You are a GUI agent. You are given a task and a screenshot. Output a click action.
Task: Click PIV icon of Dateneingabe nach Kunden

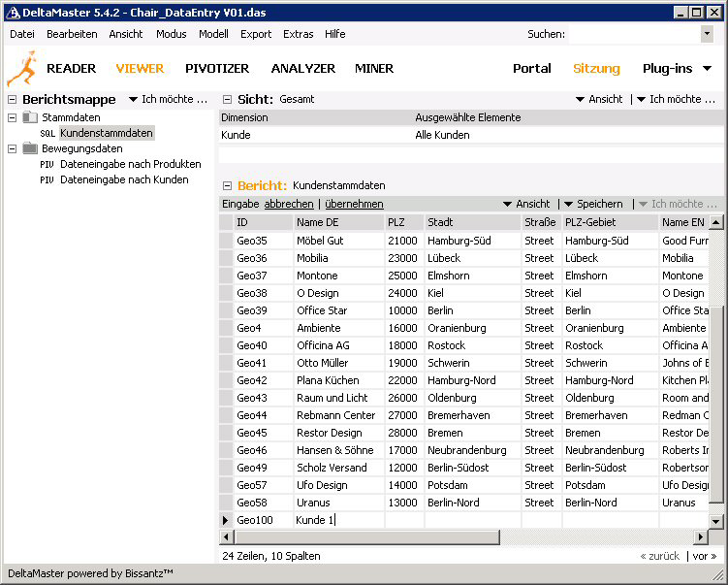pos(47,179)
